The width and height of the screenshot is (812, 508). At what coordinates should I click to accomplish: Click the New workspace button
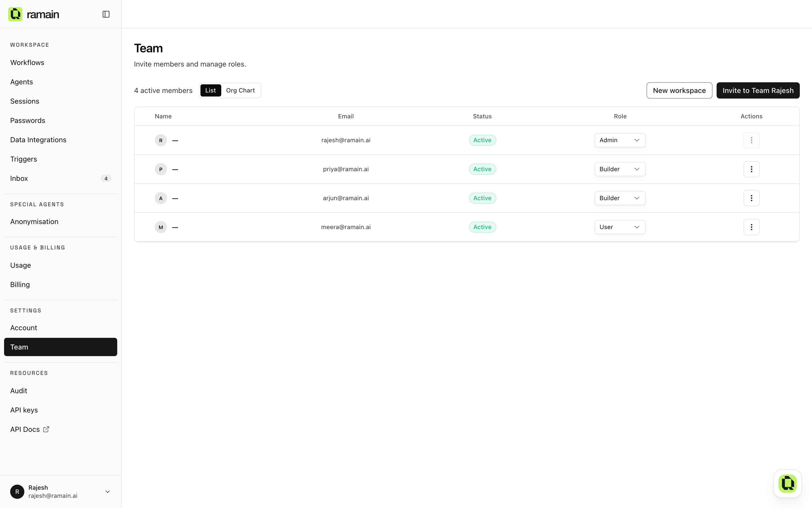(x=679, y=90)
